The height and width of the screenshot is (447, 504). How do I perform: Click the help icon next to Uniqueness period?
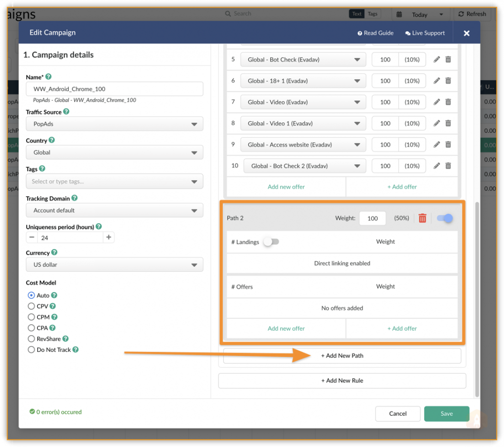pyautogui.click(x=99, y=227)
